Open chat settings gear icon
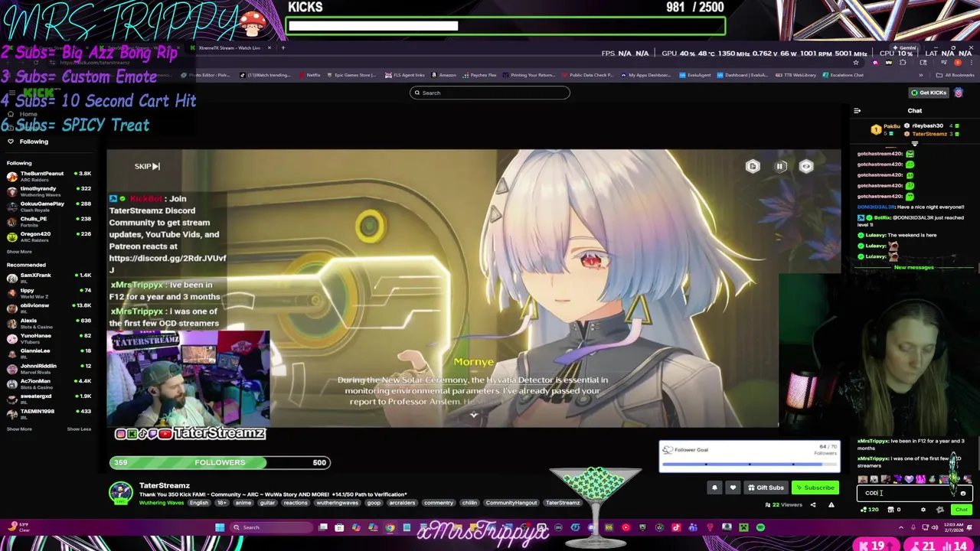Screen dimensions: 980x551 [923, 510]
